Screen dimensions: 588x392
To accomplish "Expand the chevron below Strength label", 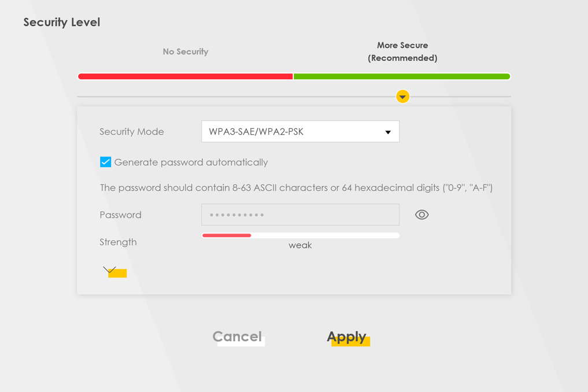I will click(x=110, y=270).
